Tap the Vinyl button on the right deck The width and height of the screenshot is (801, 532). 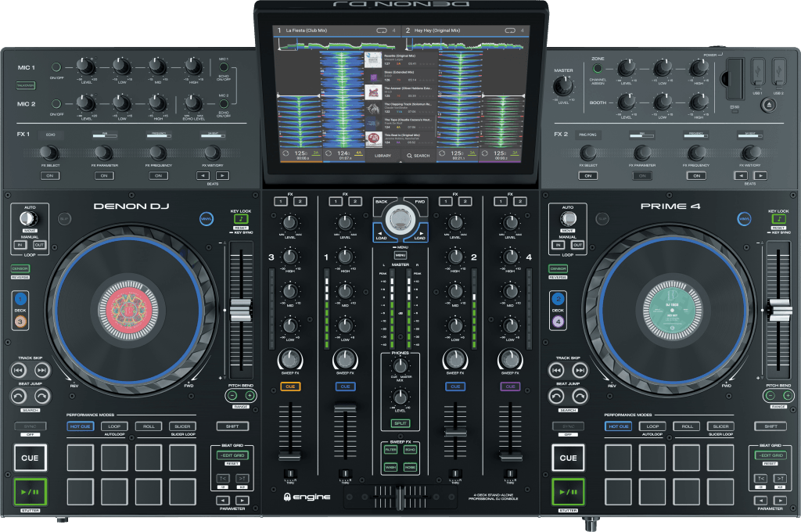click(744, 219)
